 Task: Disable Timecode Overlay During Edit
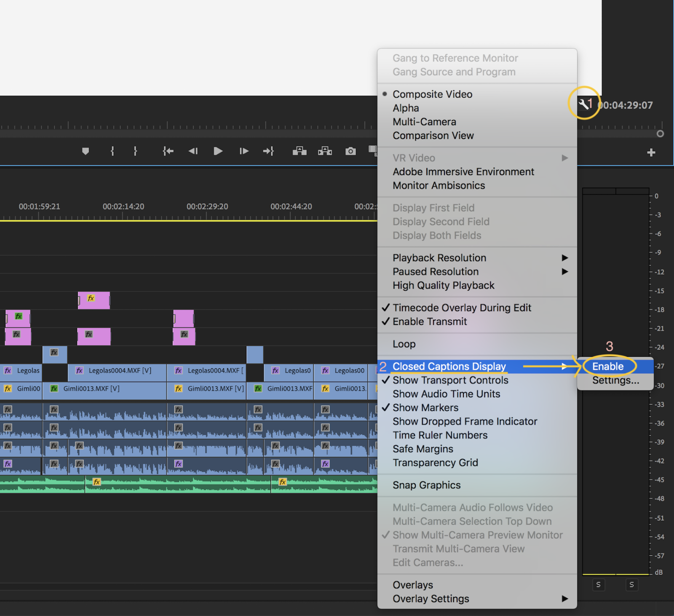point(462,308)
